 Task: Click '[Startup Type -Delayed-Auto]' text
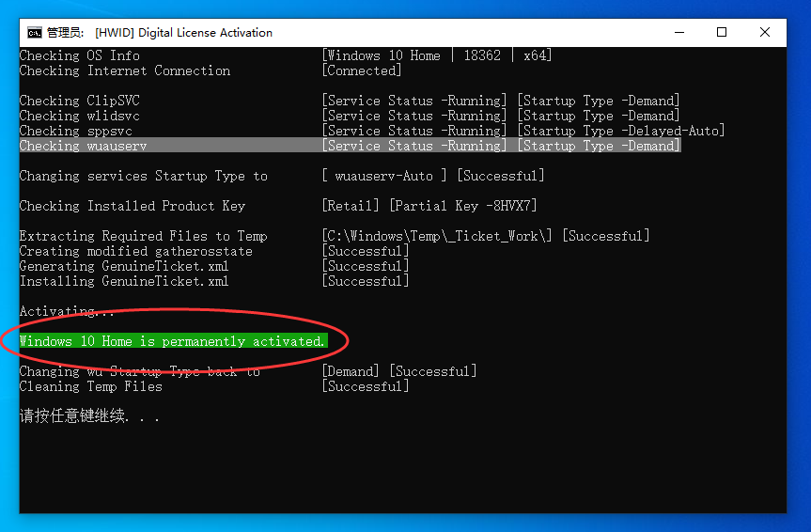[x=621, y=131]
